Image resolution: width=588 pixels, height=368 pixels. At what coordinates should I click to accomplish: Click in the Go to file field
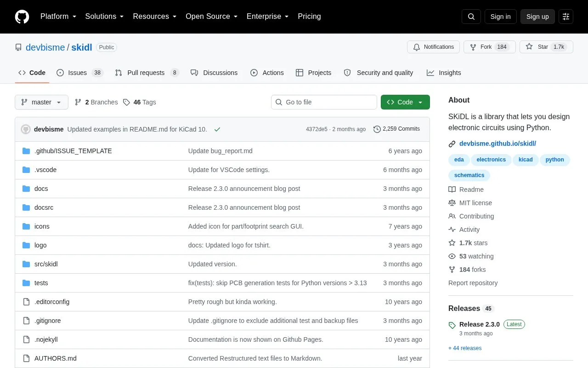point(324,102)
